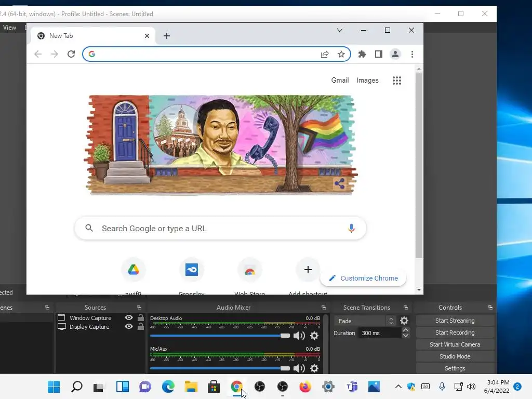Undock the Scene Transitions panel
Viewport: 532px width, 399px height.
[406, 308]
